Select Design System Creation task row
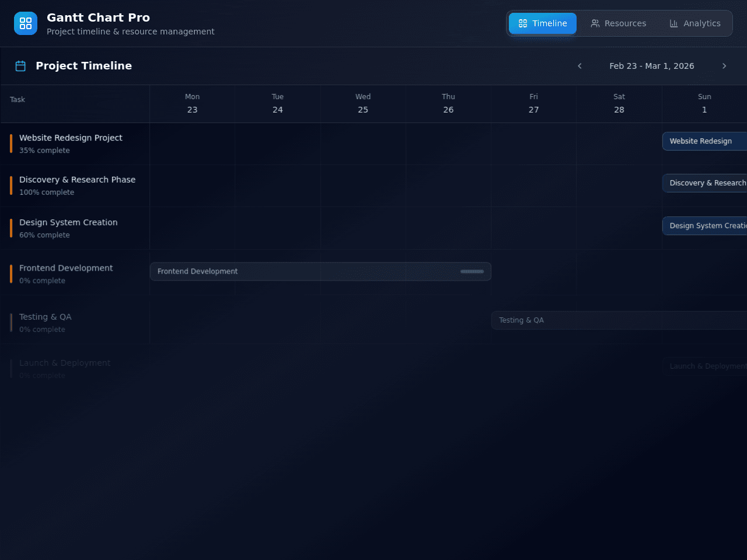Viewport: 747px width, 560px height. [x=75, y=228]
